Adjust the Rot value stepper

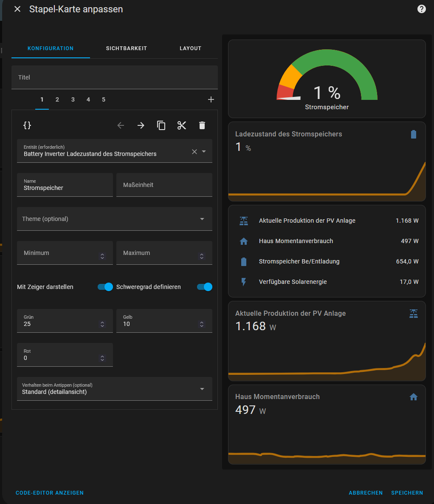tap(102, 358)
